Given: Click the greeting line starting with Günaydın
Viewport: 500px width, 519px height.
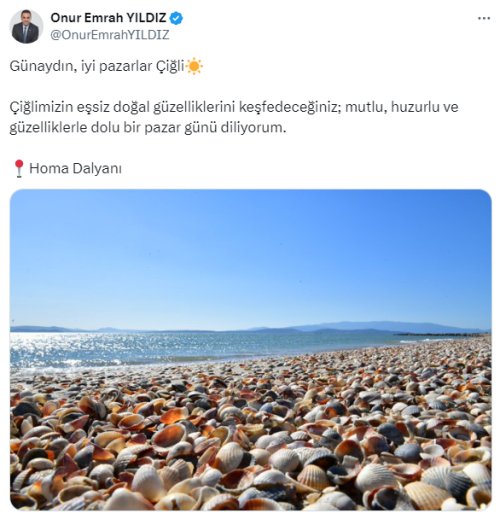Looking at the screenshot, I should coord(106,66).
